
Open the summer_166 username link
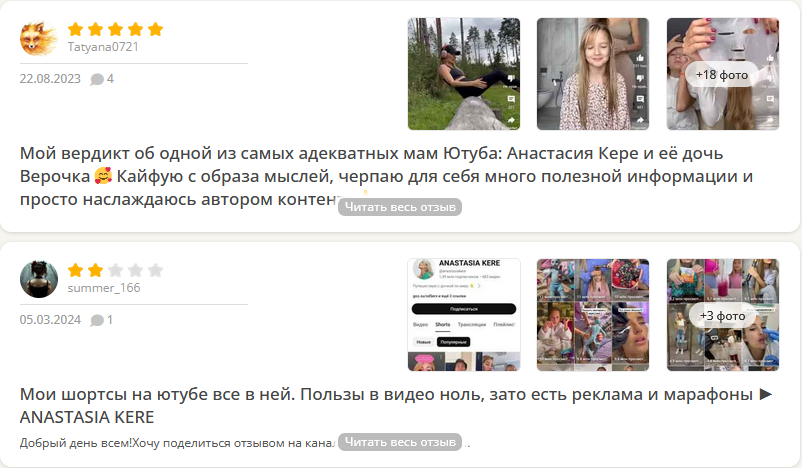pos(104,288)
